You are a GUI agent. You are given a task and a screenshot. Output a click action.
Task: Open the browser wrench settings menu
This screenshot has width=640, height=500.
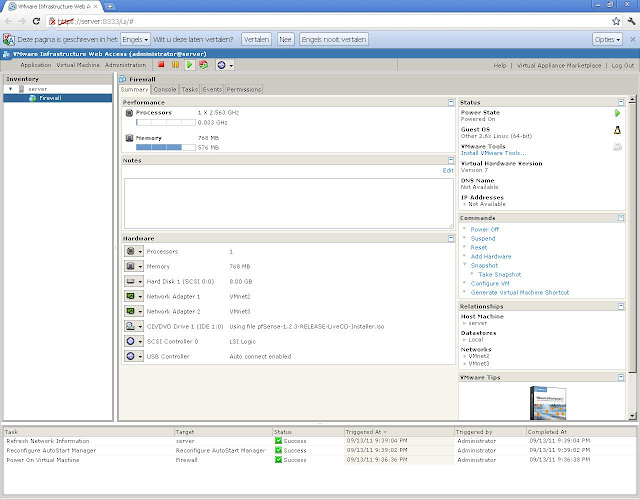pyautogui.click(x=631, y=21)
